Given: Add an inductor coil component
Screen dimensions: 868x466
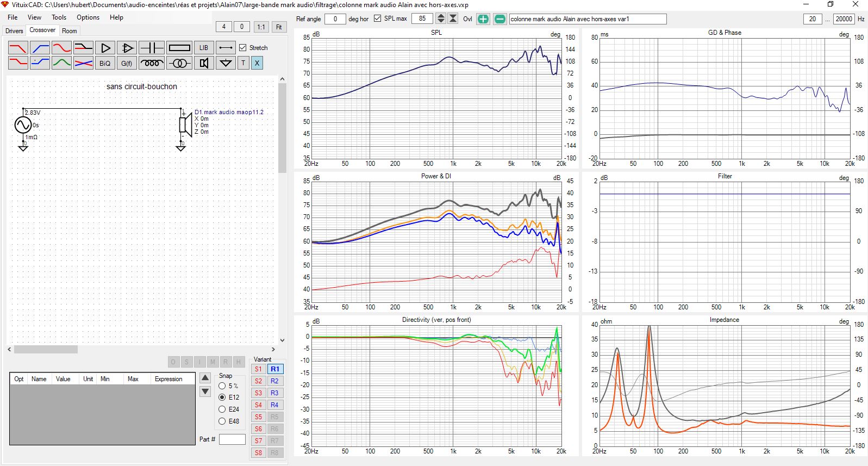Looking at the screenshot, I should click(x=151, y=63).
